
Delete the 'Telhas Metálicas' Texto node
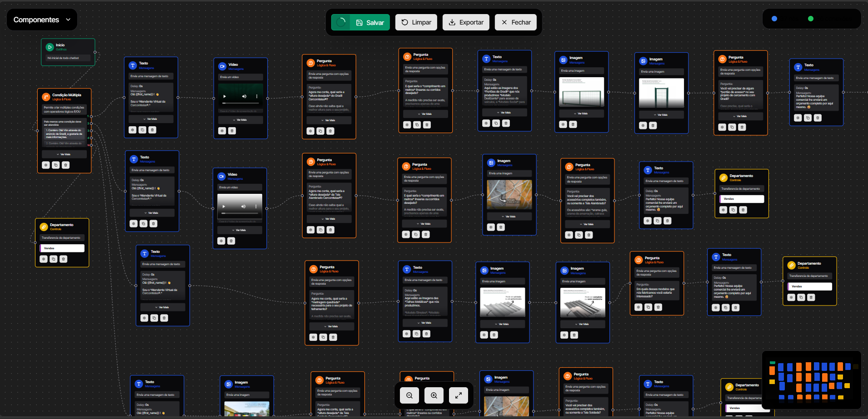427,334
